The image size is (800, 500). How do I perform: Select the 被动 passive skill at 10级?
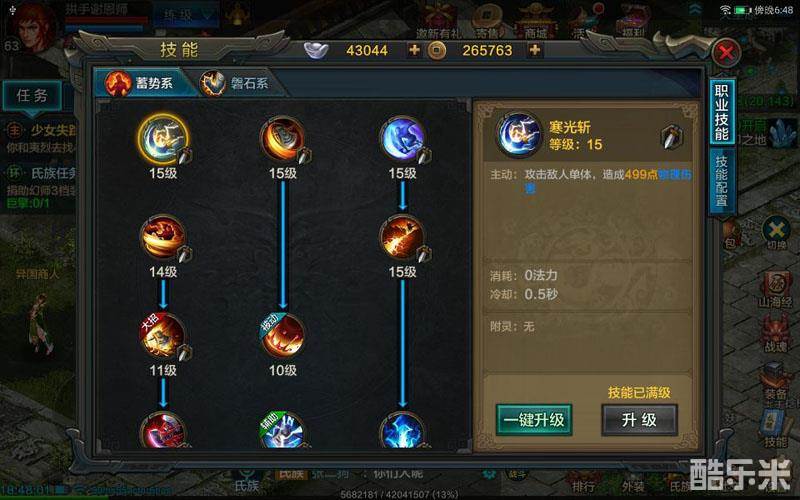point(283,336)
